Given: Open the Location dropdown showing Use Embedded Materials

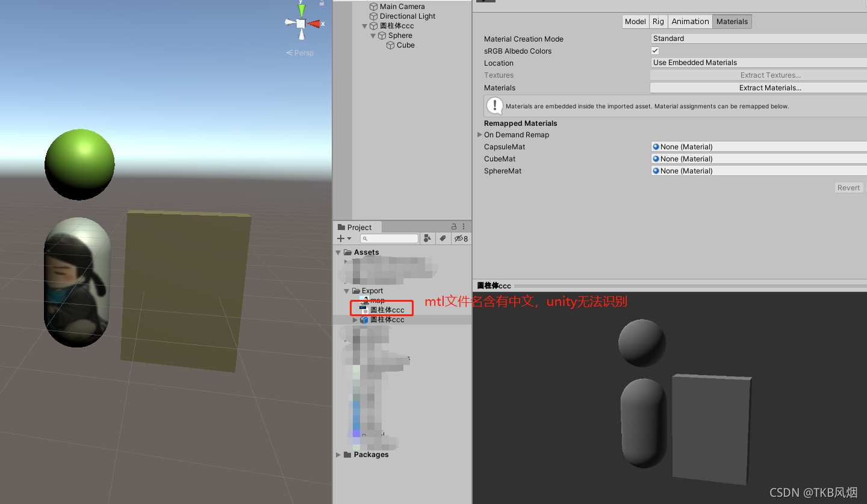Looking at the screenshot, I should [759, 63].
